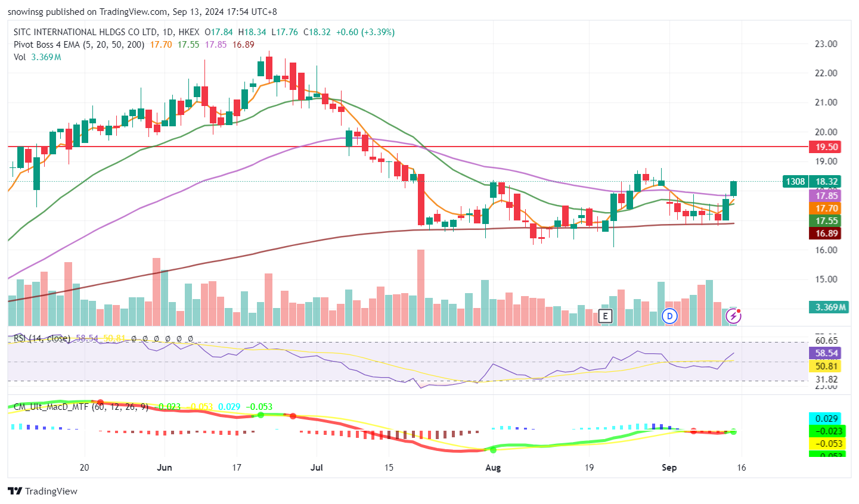Select the Pivot Boss 4 EMA indicator legend
The height and width of the screenshot is (504, 859).
(79, 45)
